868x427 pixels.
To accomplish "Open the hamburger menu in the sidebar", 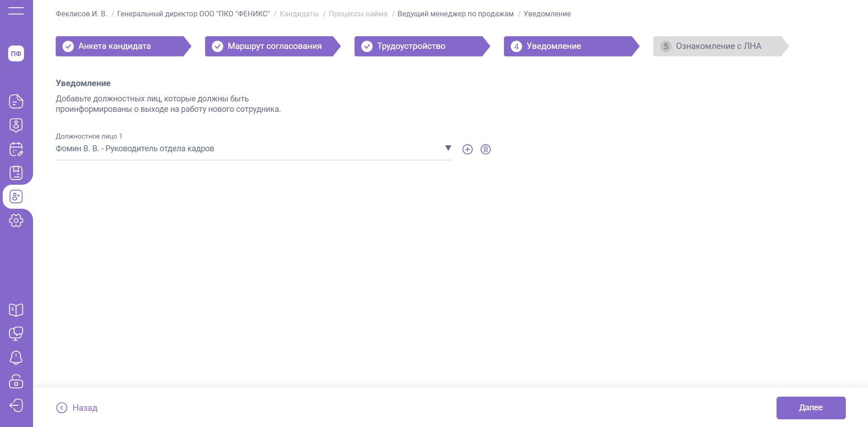I will [x=16, y=11].
